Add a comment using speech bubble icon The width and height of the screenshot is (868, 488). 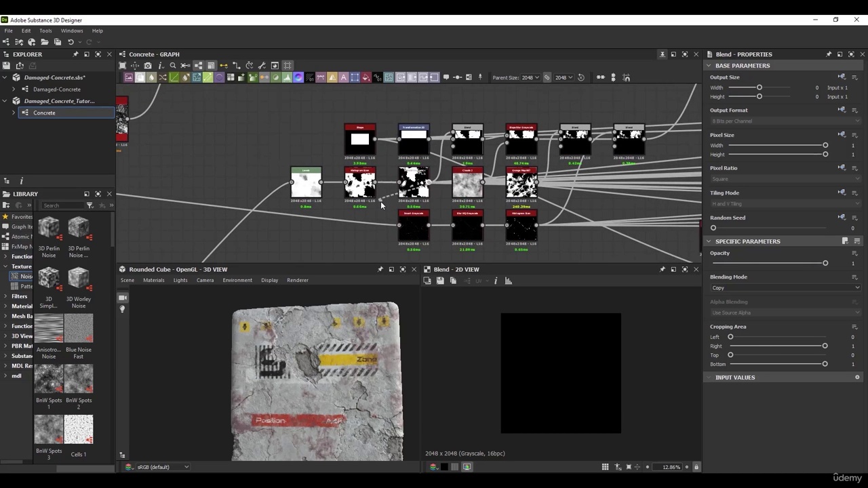point(446,77)
